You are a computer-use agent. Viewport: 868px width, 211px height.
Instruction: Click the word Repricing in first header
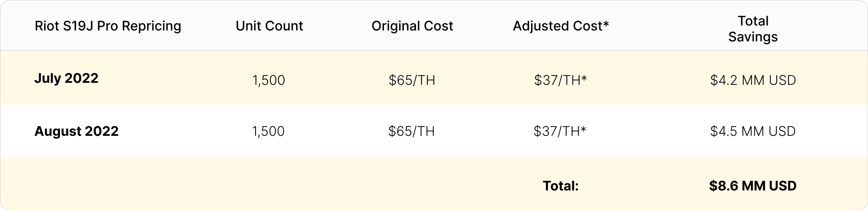(151, 26)
